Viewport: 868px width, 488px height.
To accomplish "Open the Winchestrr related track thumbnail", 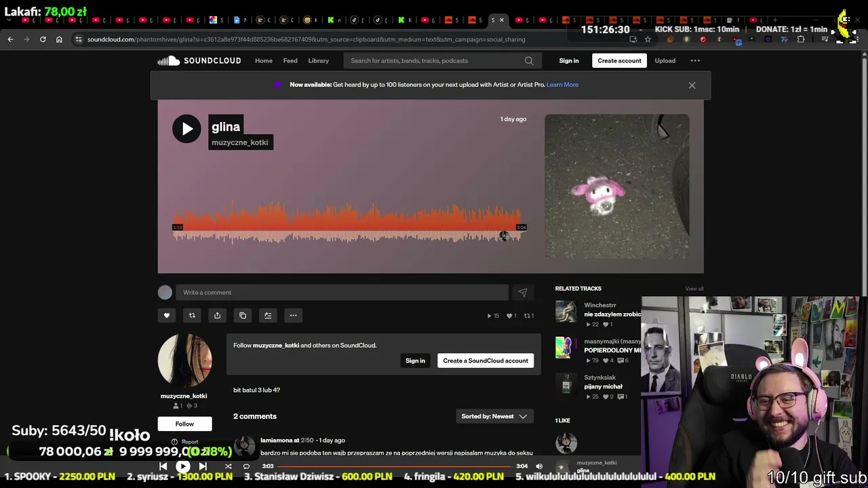I will (x=566, y=311).
